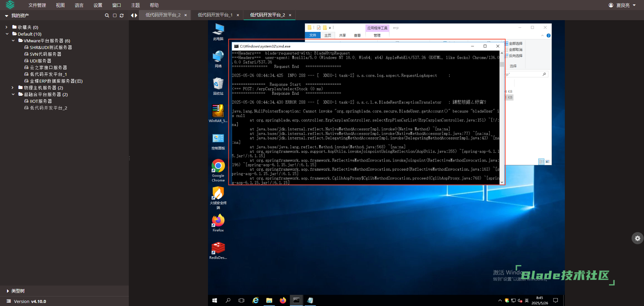The width and height of the screenshot is (644, 306).
Task: Open Internet Explorer from the taskbar
Action: coord(256,300)
